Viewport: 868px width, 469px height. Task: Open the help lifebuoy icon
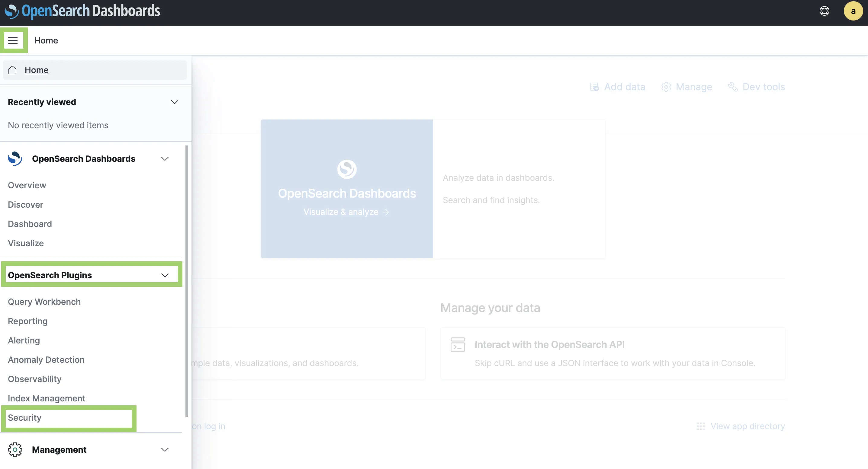tap(824, 11)
